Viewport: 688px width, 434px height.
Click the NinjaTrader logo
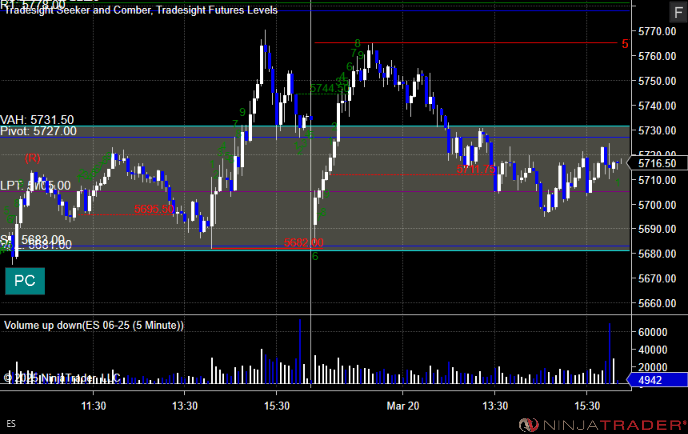[x=603, y=425]
